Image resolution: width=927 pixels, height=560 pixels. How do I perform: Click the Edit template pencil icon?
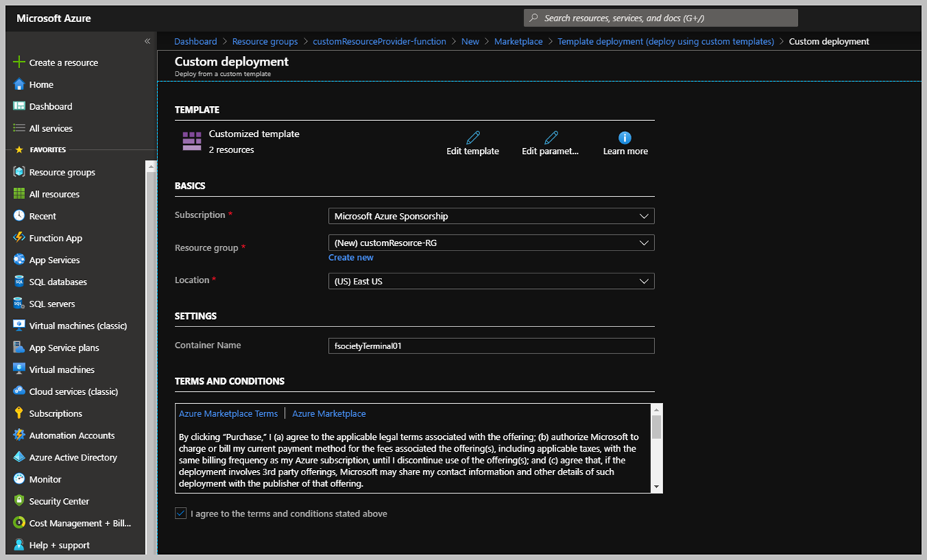(x=473, y=138)
